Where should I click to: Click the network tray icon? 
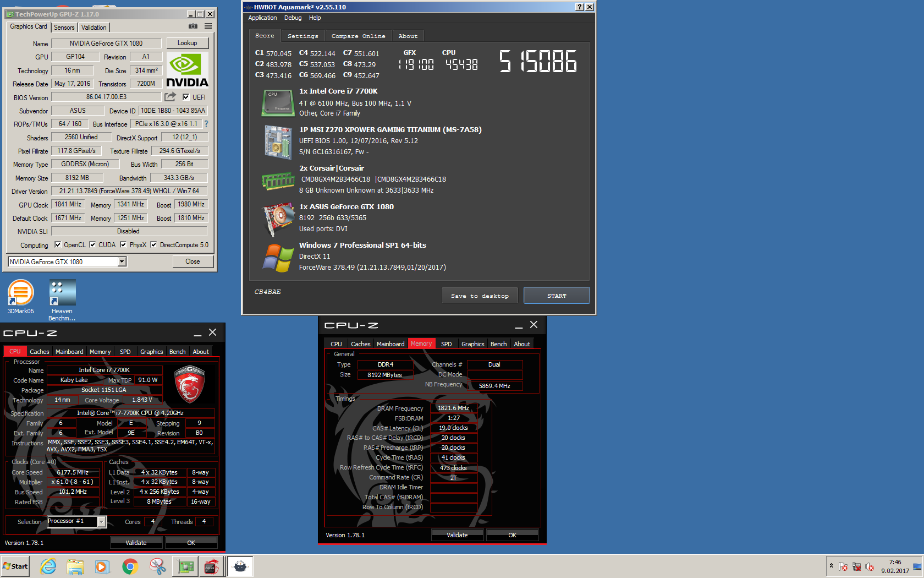point(856,566)
